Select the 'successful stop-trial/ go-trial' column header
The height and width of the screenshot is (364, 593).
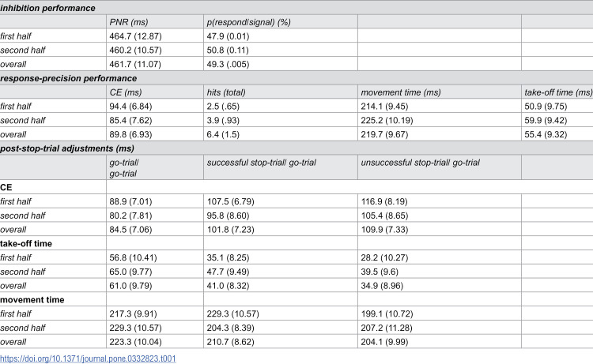(x=262, y=163)
